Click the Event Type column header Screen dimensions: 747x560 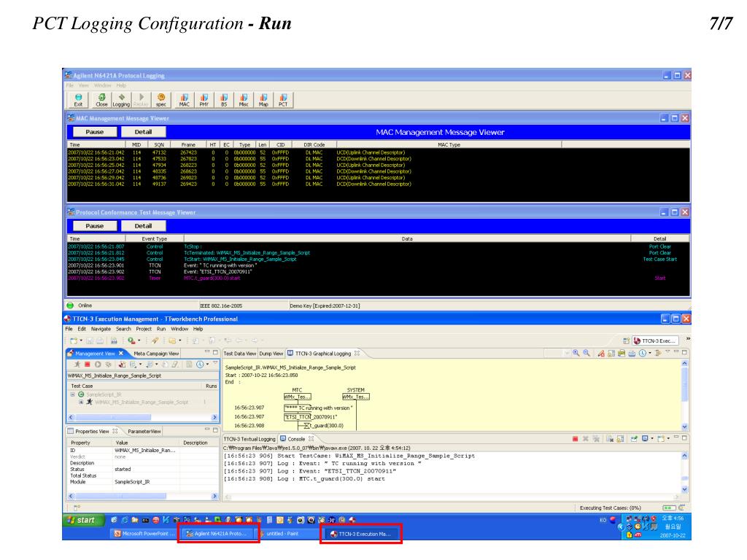[155, 238]
